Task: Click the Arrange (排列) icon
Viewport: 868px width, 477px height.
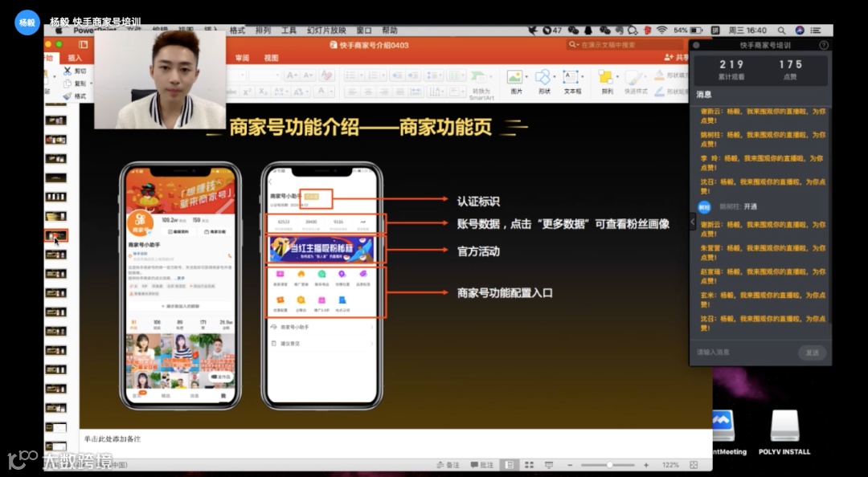Action: 606,77
